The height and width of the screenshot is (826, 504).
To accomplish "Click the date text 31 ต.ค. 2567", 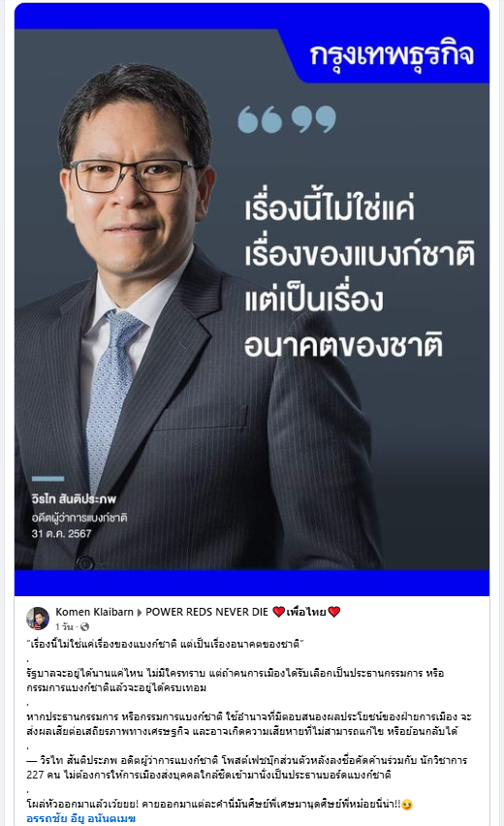I will pos(62,533).
